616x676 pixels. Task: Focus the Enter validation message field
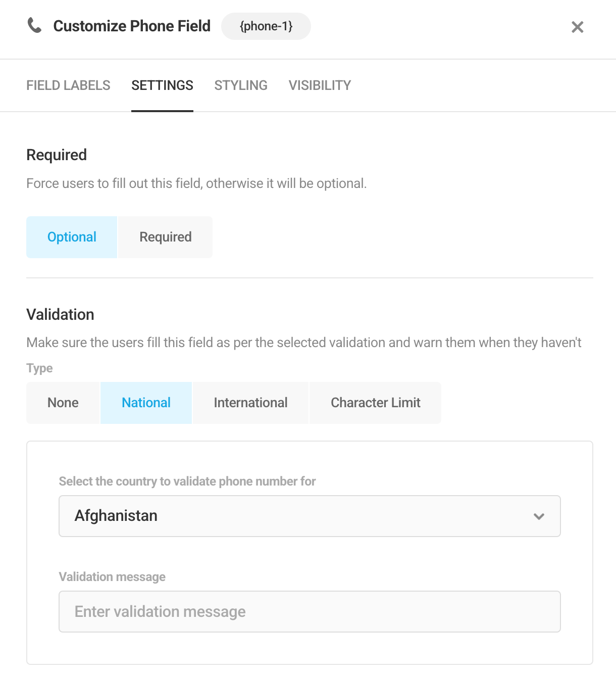pyautogui.click(x=310, y=611)
